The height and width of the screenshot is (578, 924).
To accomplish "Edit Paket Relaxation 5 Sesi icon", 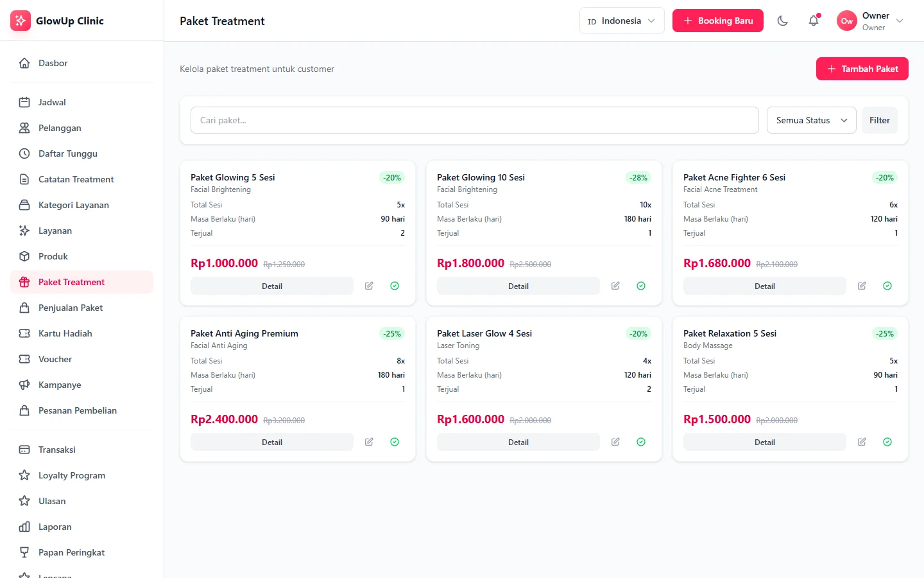I will (862, 442).
